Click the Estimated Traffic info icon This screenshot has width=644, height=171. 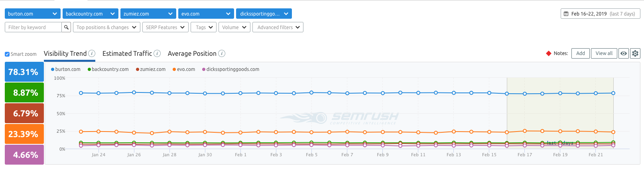157,53
